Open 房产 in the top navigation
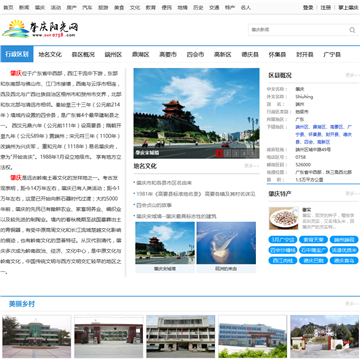 point(71,7)
